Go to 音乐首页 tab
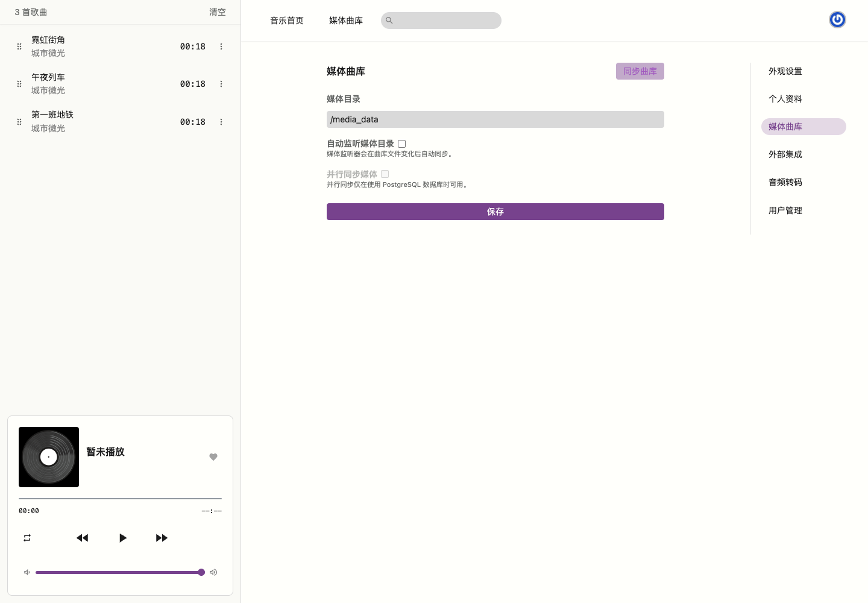 click(x=287, y=21)
